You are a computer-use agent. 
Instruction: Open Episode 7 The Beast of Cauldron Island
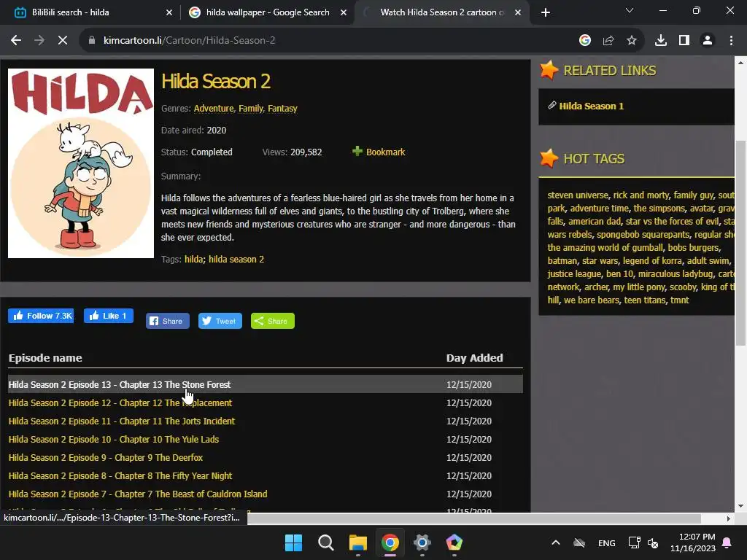(x=138, y=494)
